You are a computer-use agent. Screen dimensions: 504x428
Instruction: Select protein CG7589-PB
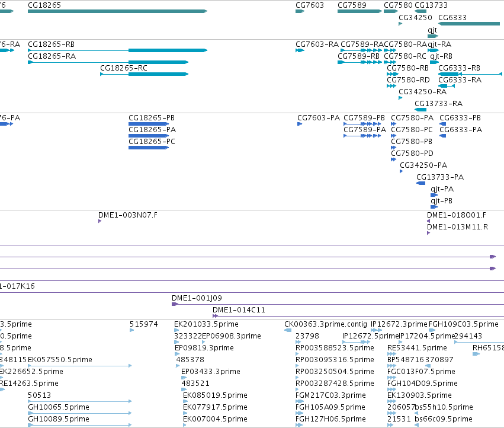[362, 124]
